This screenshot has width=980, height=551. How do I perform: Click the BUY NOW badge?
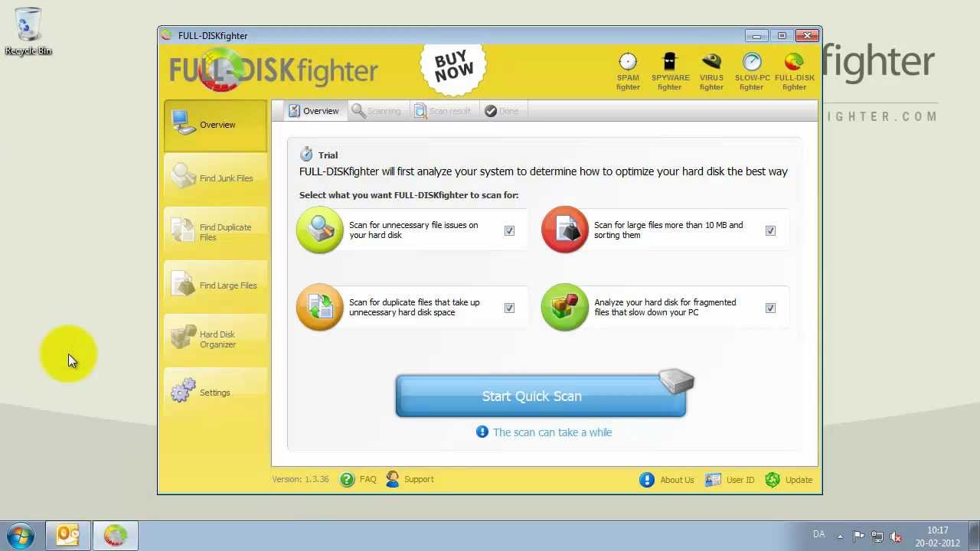[453, 67]
